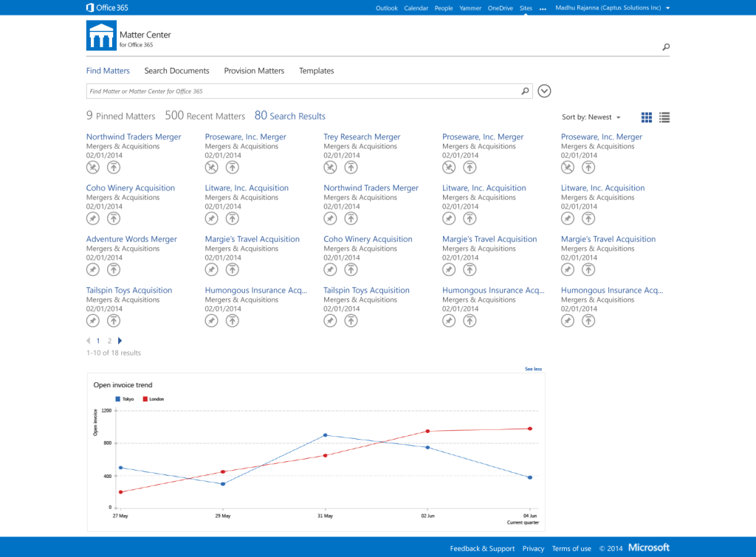Unpin Northwind Traders Merger from pinned matters

tap(92, 167)
